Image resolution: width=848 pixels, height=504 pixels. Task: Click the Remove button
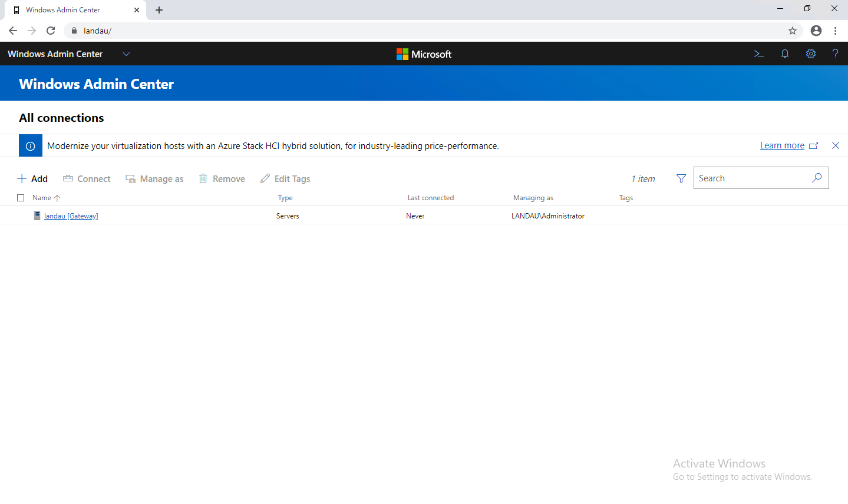222,178
